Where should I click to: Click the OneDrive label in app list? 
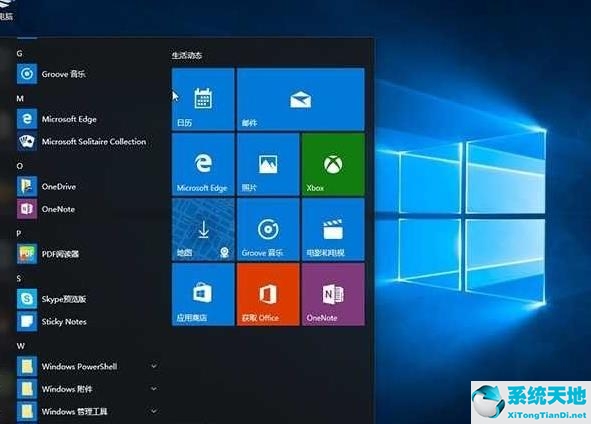click(59, 187)
